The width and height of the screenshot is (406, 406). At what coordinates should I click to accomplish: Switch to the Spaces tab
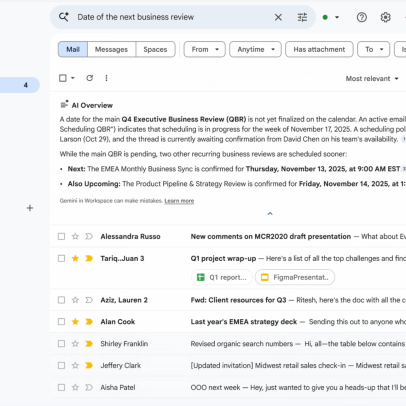tap(155, 49)
